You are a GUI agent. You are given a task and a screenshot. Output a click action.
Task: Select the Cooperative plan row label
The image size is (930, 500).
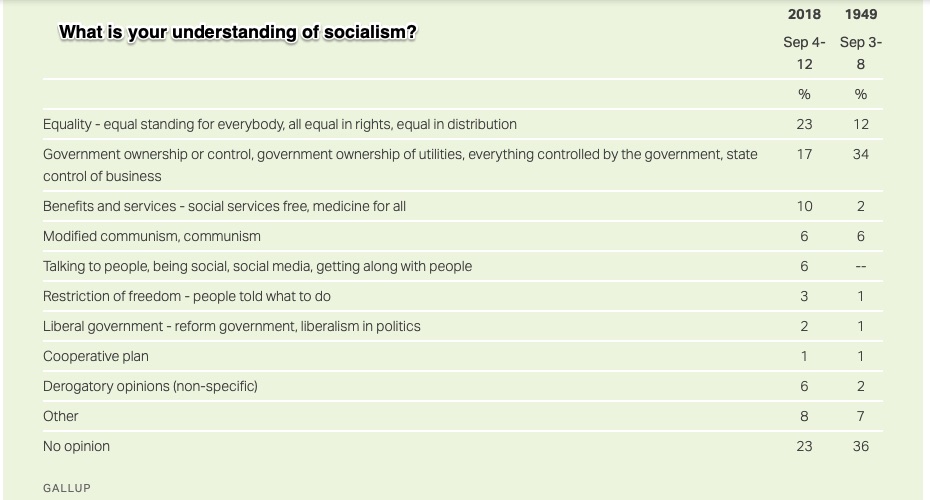point(95,356)
